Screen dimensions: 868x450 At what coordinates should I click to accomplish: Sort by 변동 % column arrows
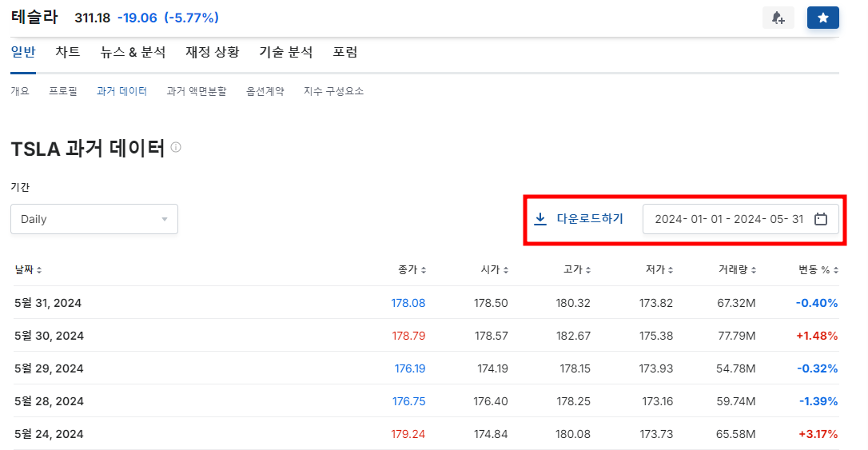point(836,270)
